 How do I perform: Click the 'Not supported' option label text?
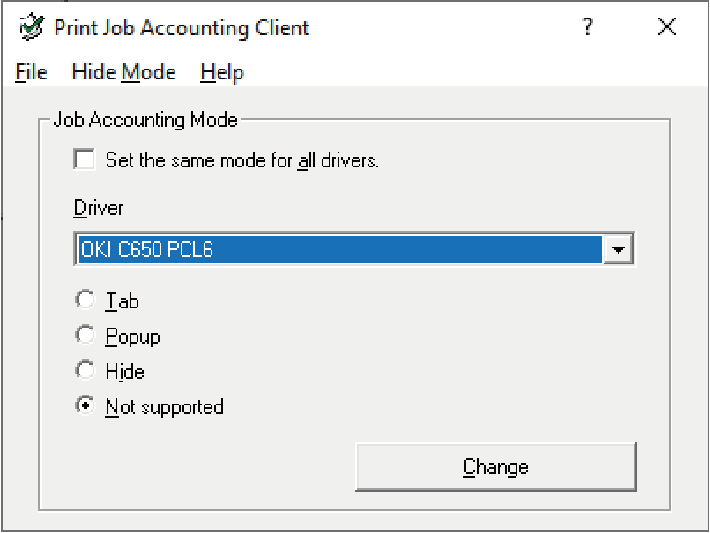(x=164, y=407)
